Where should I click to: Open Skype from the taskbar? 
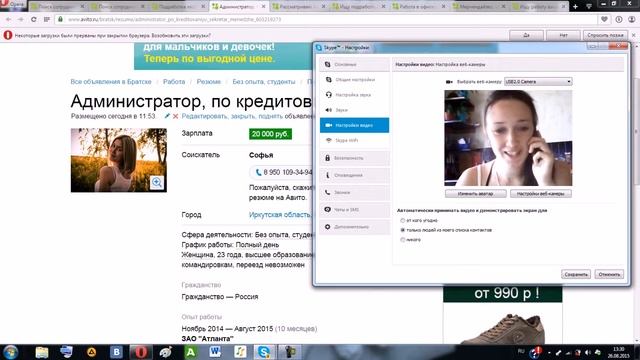(x=264, y=352)
